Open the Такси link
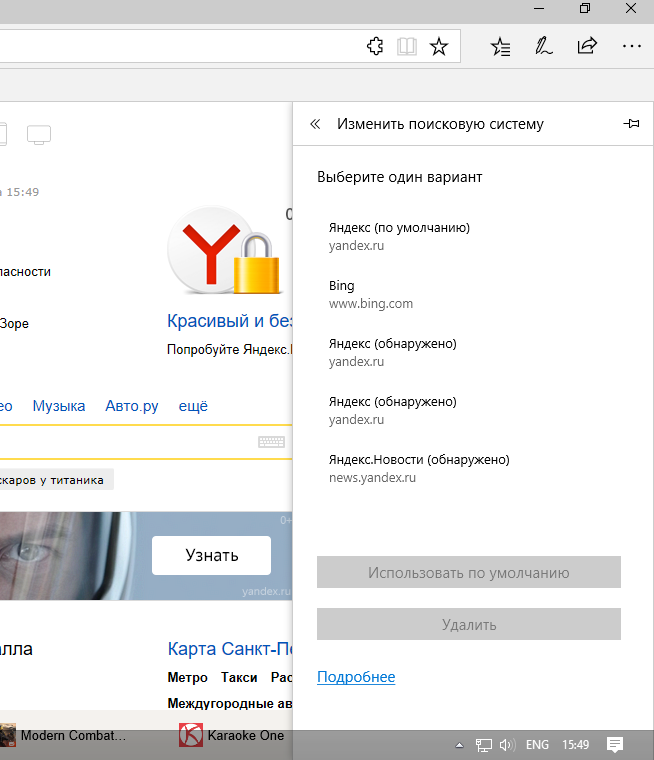Image resolution: width=654 pixels, height=760 pixels. tap(239, 678)
